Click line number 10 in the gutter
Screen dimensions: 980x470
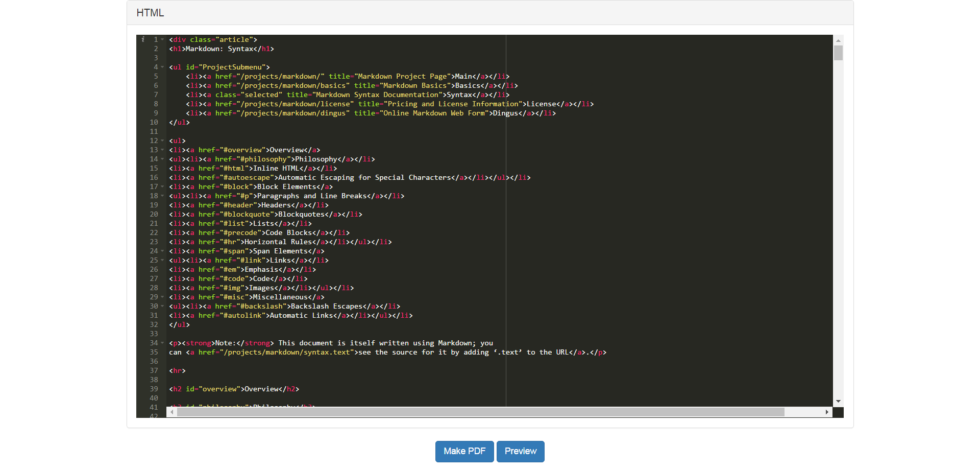click(154, 122)
